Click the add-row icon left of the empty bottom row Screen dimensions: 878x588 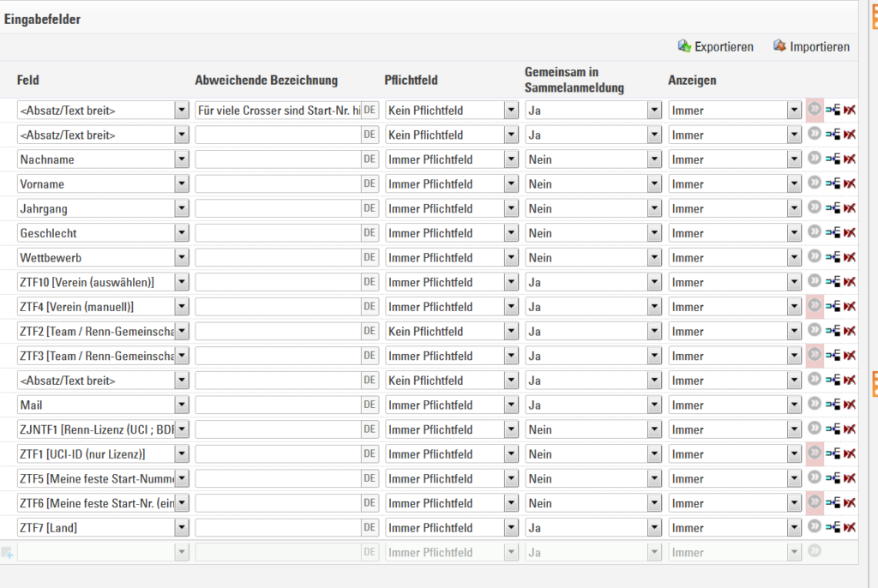(7, 553)
